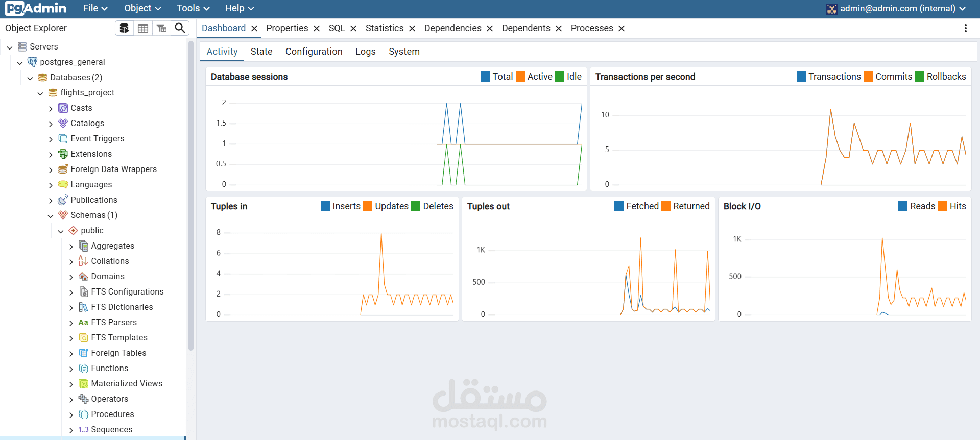
Task: Open the Logs sub-tab
Action: 366,52
